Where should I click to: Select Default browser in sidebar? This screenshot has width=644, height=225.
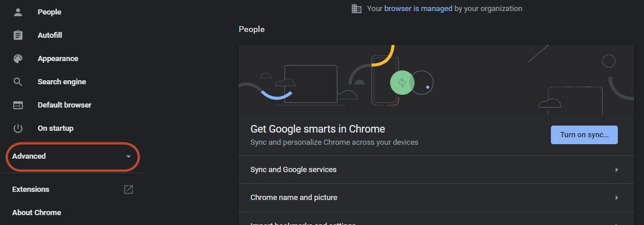tap(65, 105)
